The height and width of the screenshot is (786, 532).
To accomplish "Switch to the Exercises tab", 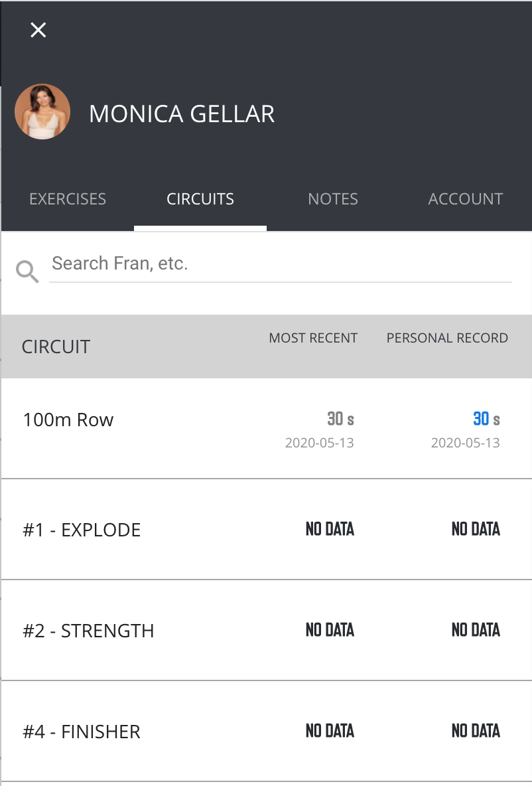I will [x=68, y=199].
